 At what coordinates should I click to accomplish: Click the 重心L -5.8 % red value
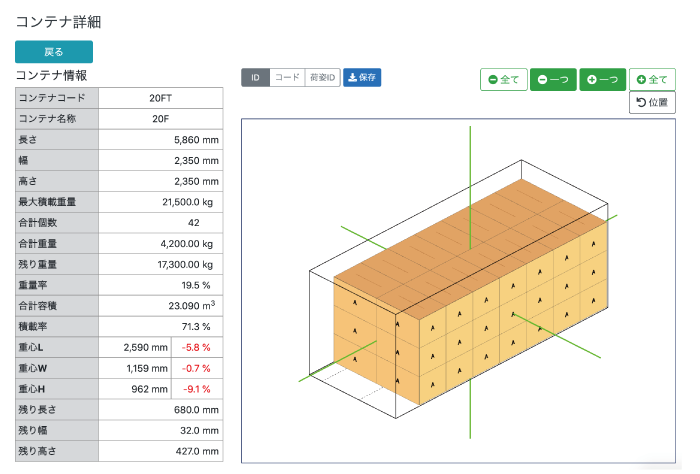pyautogui.click(x=196, y=347)
